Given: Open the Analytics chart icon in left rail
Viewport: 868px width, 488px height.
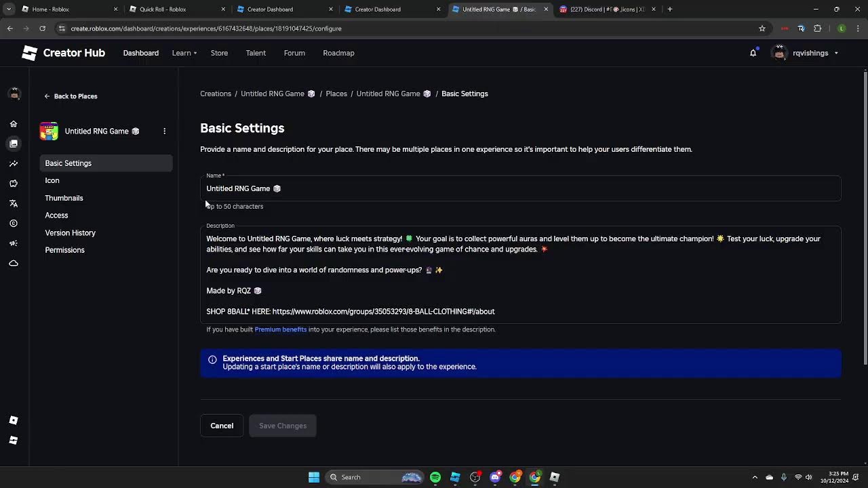Looking at the screenshot, I should tap(14, 163).
